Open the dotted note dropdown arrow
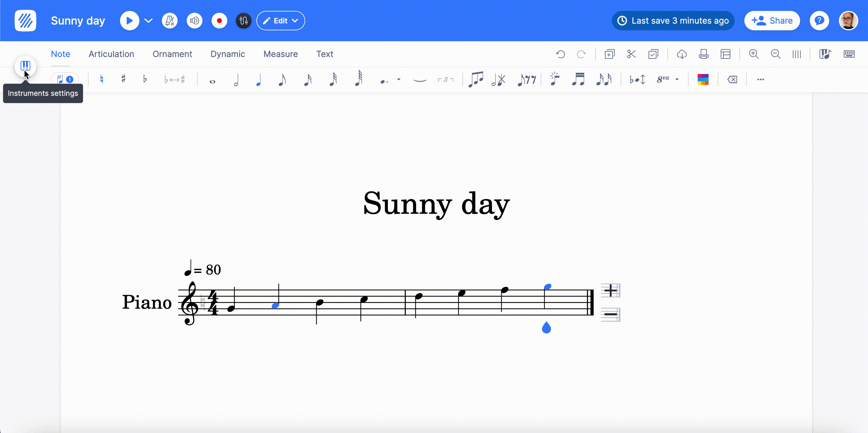This screenshot has height=433, width=868. pos(399,79)
